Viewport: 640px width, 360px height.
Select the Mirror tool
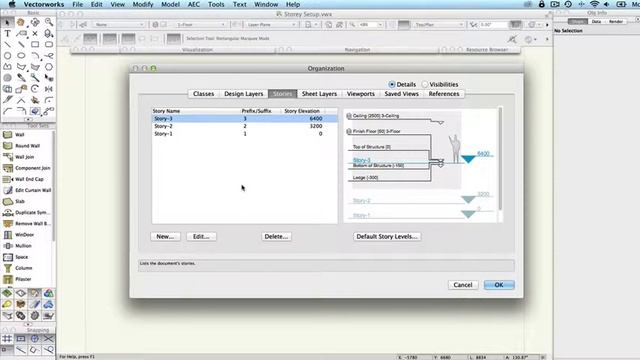coord(49,89)
